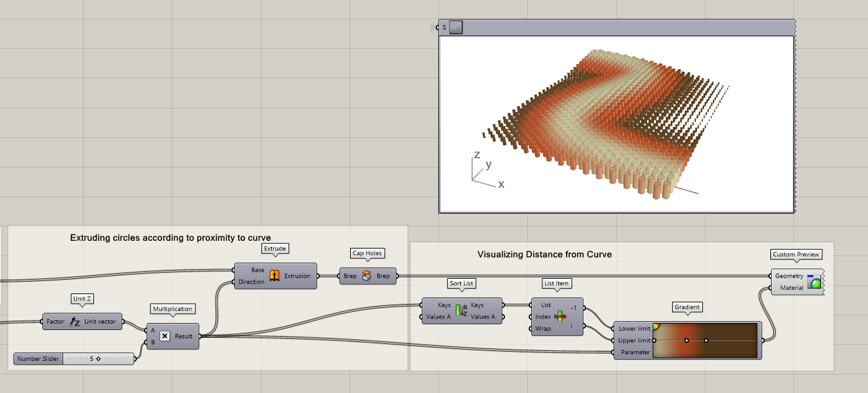Click the Wrap input of List Item
This screenshot has height=393, width=868.
pyautogui.click(x=543, y=329)
